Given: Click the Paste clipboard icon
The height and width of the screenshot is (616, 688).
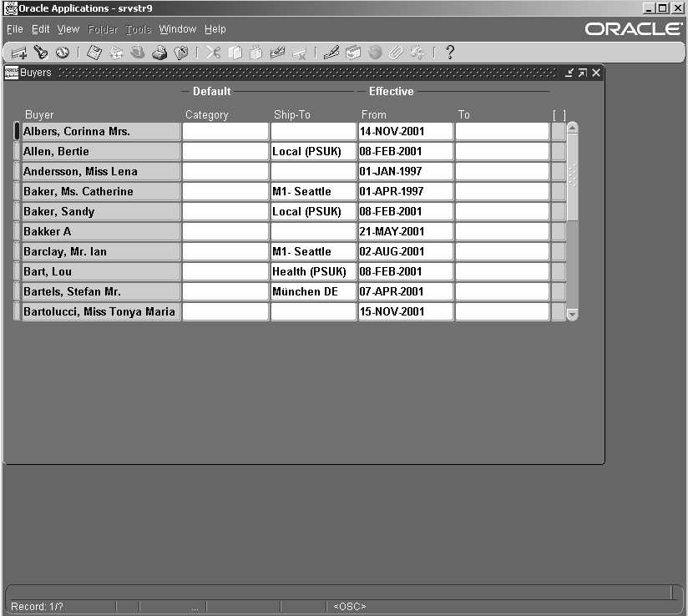Looking at the screenshot, I should pos(256,53).
